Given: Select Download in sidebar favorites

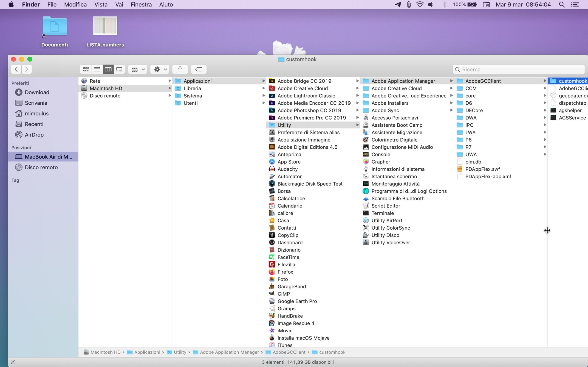Looking at the screenshot, I should click(x=37, y=92).
